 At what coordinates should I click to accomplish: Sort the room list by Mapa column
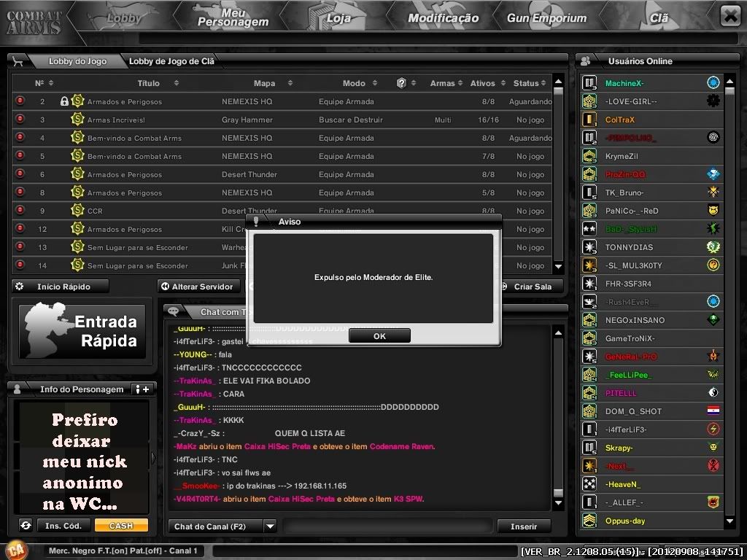click(265, 83)
